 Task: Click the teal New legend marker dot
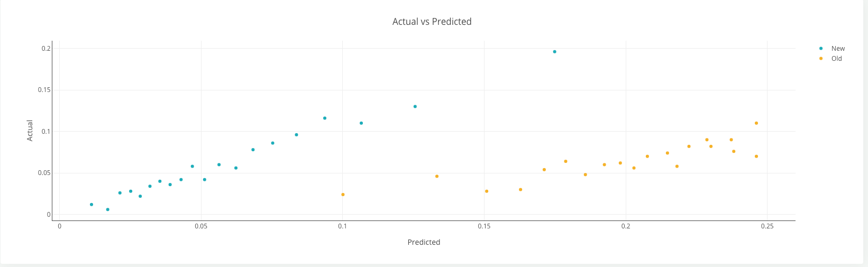tap(821, 49)
